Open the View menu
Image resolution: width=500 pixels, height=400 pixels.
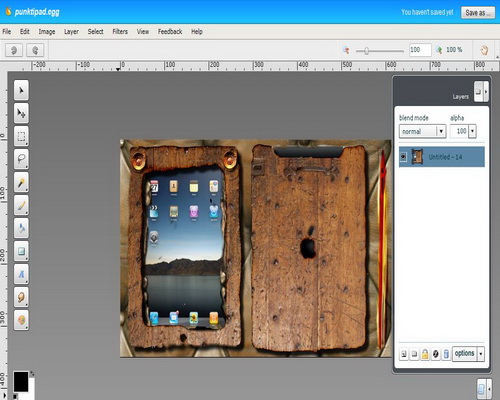tap(143, 32)
